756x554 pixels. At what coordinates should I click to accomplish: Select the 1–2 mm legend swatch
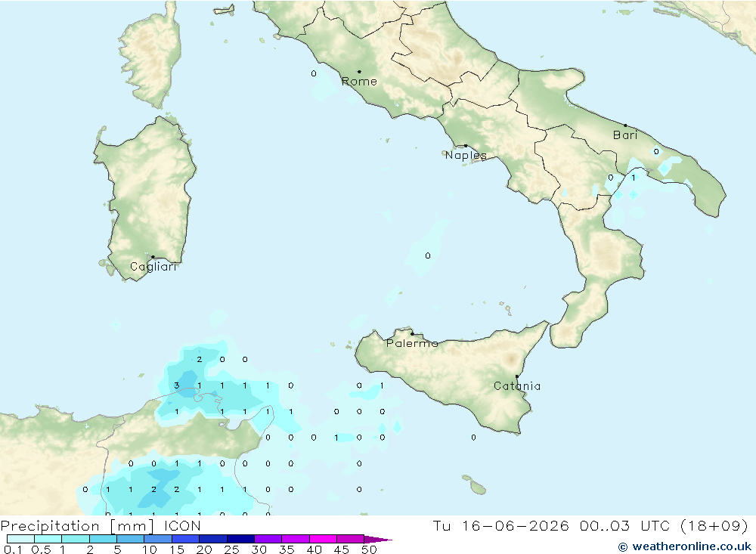pyautogui.click(x=76, y=539)
